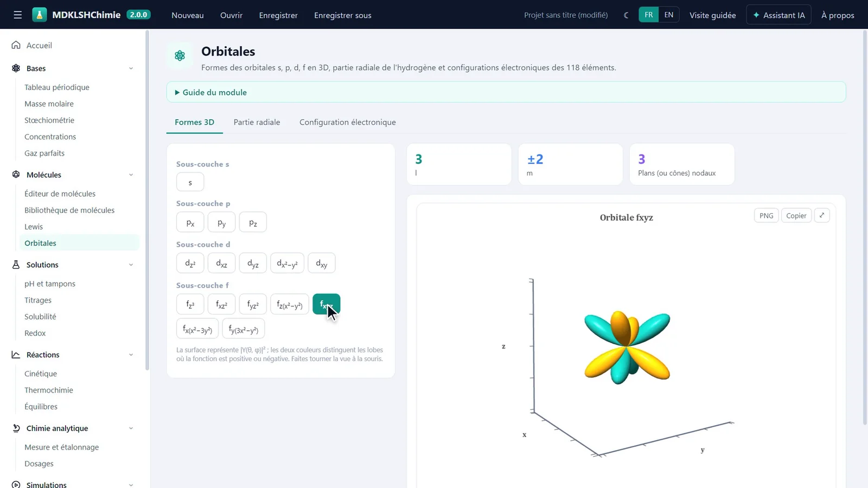The width and height of the screenshot is (868, 488).
Task: Click Ouvrir in the top bar
Action: (x=231, y=15)
